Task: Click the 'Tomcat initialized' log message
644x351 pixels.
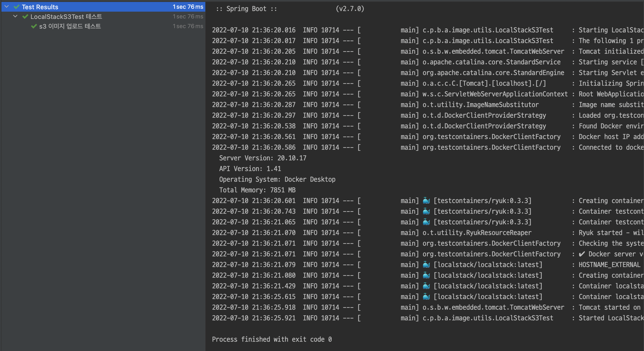Action: point(611,51)
